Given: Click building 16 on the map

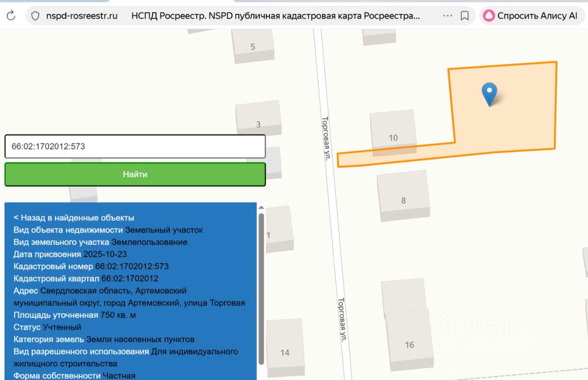Looking at the screenshot, I should tap(409, 341).
